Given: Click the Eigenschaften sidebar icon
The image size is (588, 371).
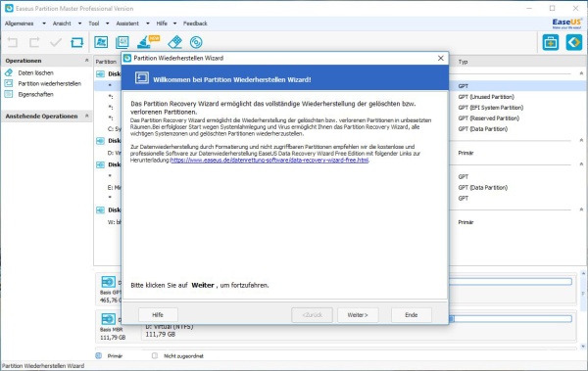Looking at the screenshot, I should coord(9,94).
